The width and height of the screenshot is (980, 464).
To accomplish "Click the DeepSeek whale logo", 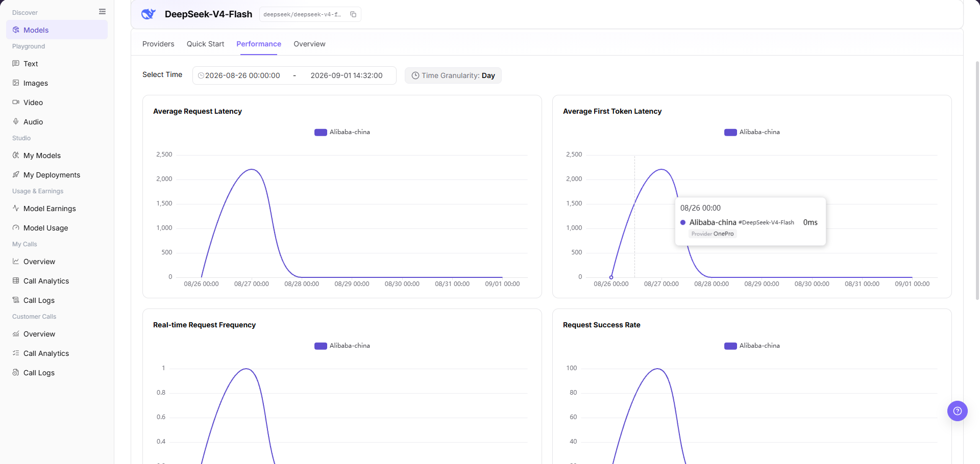I will pos(148,14).
